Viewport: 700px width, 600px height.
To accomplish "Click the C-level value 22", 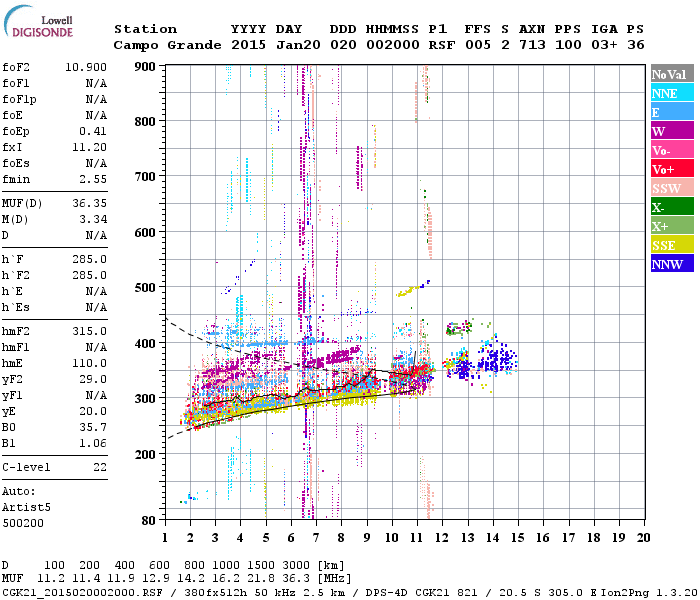I will (x=100, y=467).
